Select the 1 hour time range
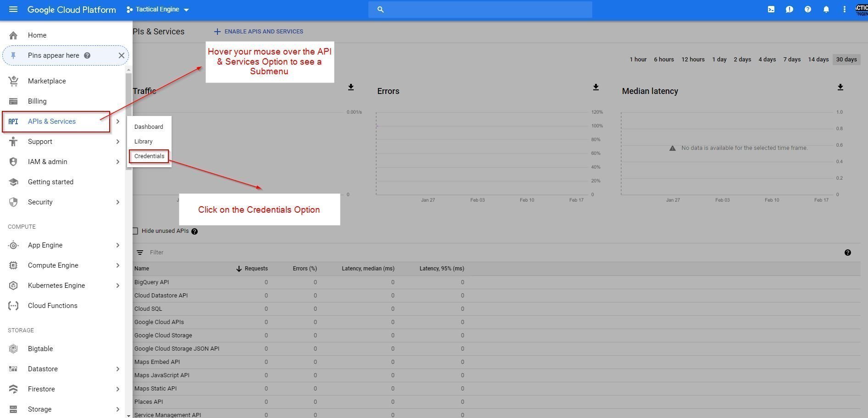Image resolution: width=868 pixels, height=418 pixels. tap(638, 60)
